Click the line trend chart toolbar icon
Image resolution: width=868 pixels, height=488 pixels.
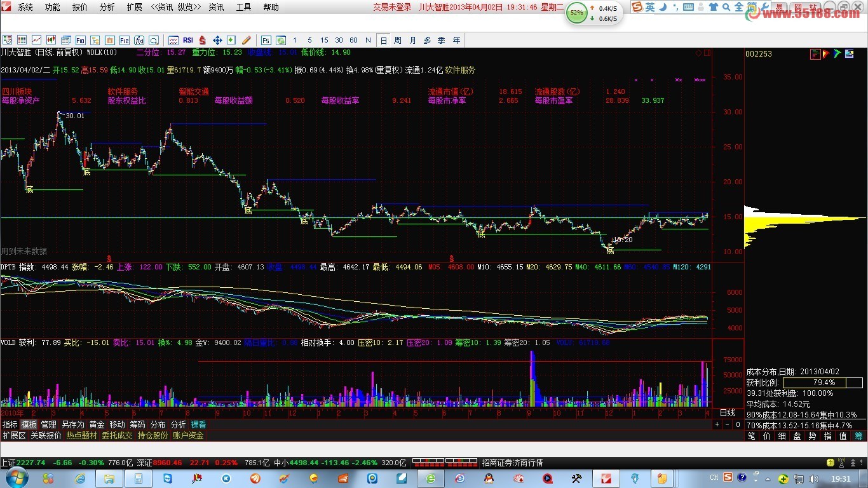(36, 39)
